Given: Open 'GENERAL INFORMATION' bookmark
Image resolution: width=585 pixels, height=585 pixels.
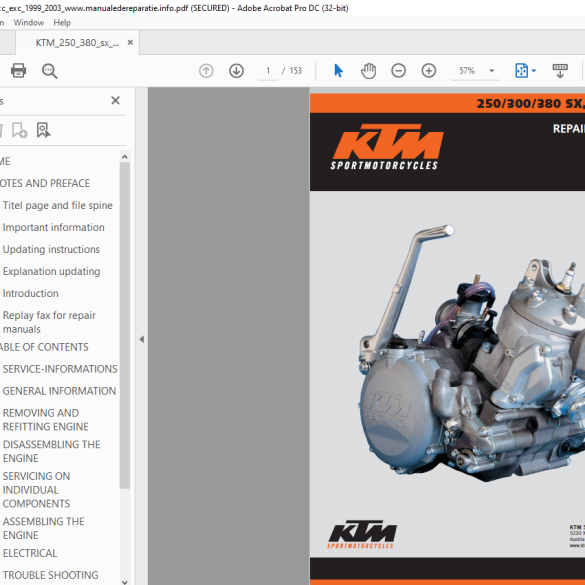Looking at the screenshot, I should click(x=59, y=391).
